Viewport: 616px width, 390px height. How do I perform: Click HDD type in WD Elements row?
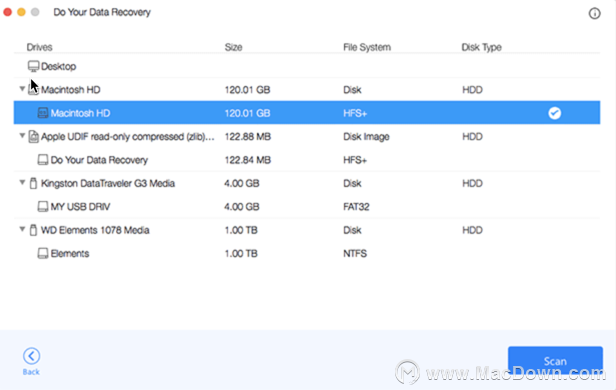pyautogui.click(x=472, y=230)
